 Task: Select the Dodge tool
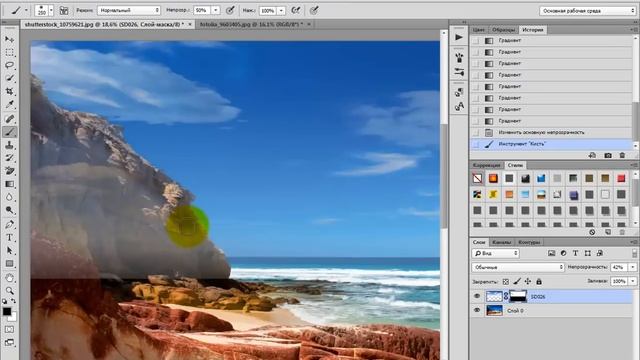point(9,210)
